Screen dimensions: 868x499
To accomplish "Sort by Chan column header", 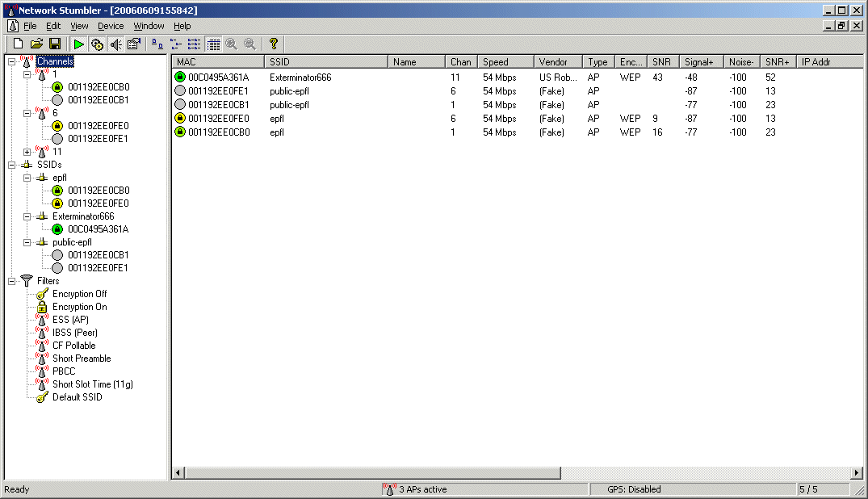I will point(460,62).
